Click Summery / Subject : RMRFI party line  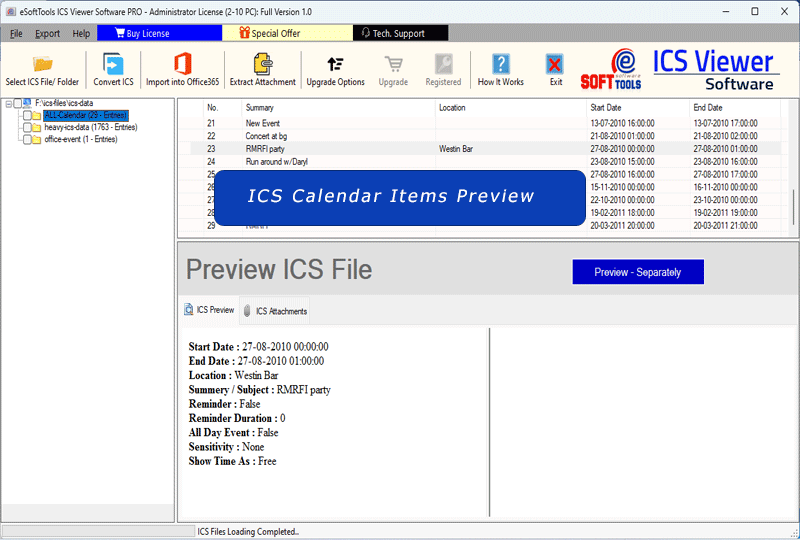point(259,389)
